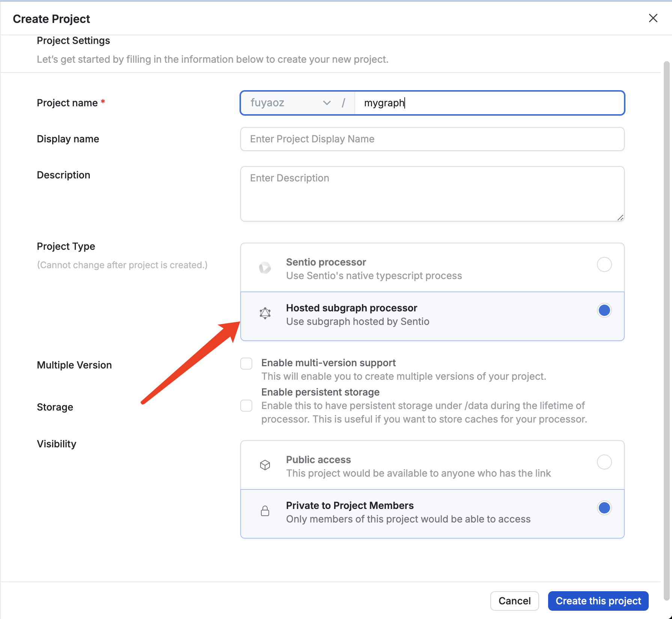Click the project name field containing mygraph
The height and width of the screenshot is (619, 672).
489,103
